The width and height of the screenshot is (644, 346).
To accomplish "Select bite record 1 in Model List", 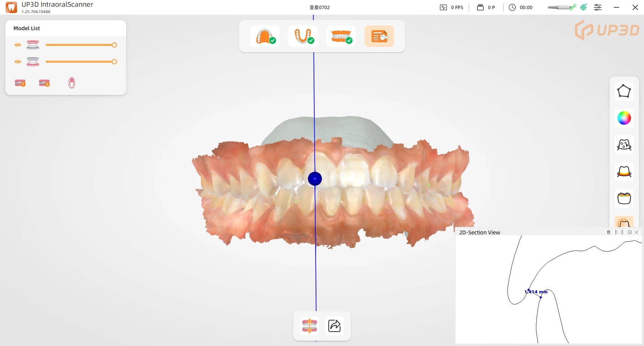I will [x=20, y=83].
